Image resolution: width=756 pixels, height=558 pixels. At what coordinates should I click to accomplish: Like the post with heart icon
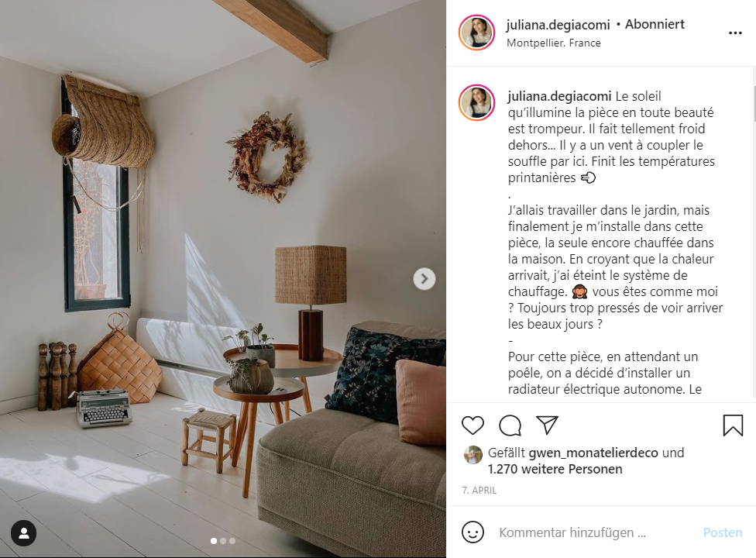[472, 425]
